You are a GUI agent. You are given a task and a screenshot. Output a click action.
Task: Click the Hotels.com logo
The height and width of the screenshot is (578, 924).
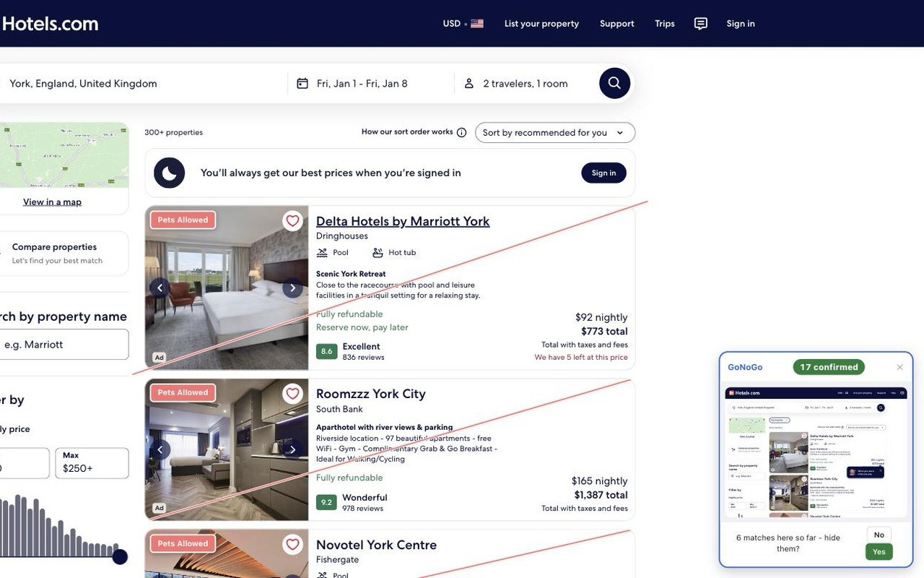(49, 24)
